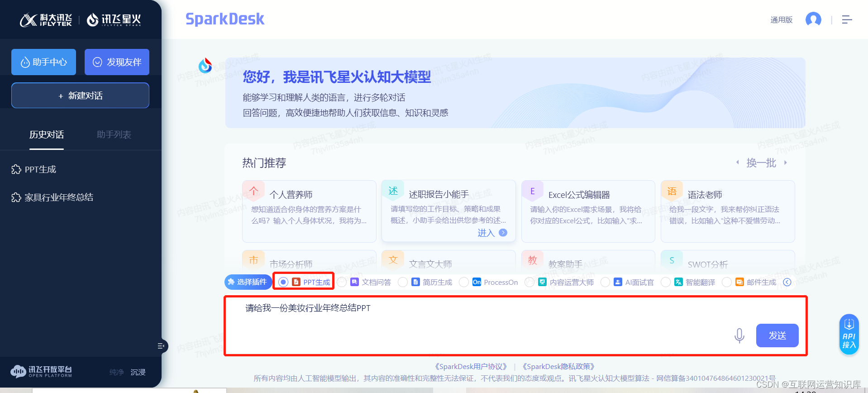Open the Excel公式编辑器 recommendation card
The width and height of the screenshot is (868, 393).
588,211
